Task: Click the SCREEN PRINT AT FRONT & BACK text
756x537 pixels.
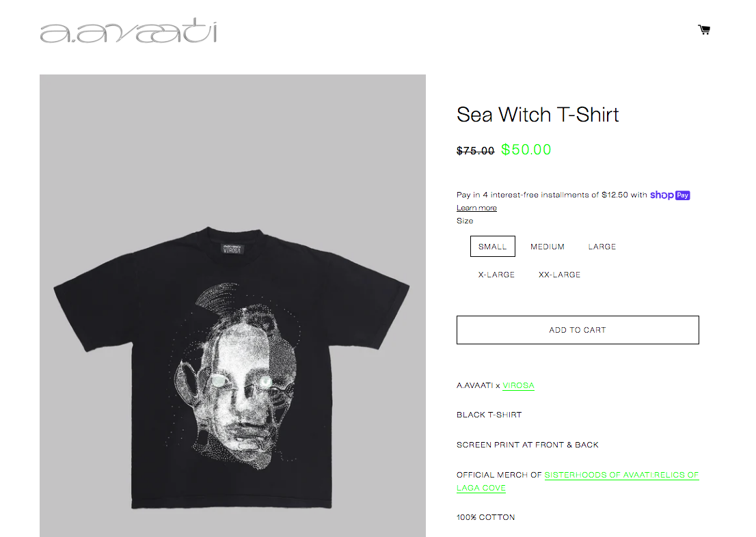Action: [x=528, y=445]
